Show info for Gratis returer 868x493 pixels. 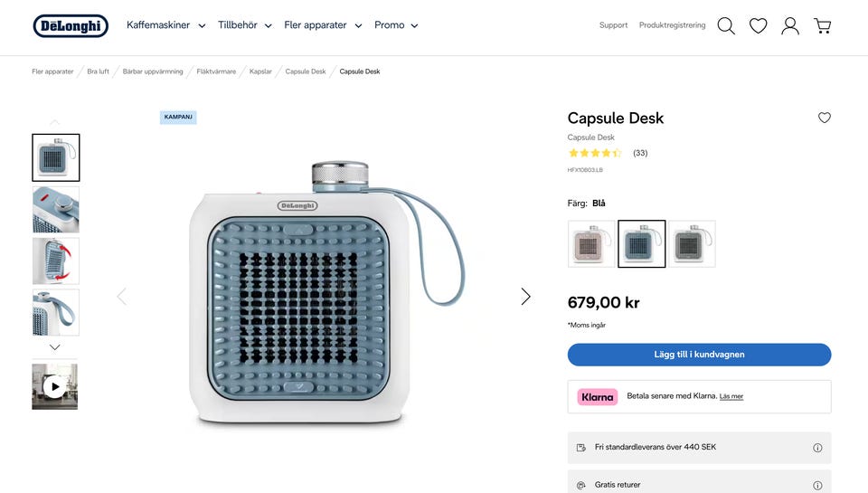(817, 486)
